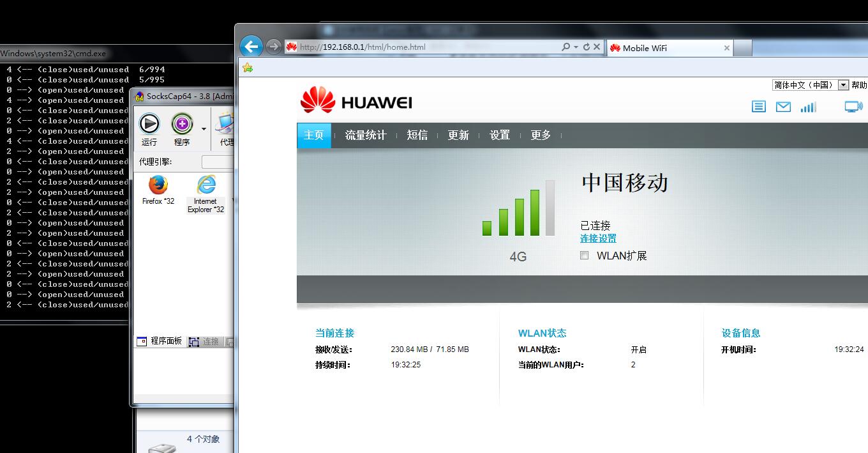The width and height of the screenshot is (868, 453).
Task: Open the 更新 menu
Action: pyautogui.click(x=458, y=135)
